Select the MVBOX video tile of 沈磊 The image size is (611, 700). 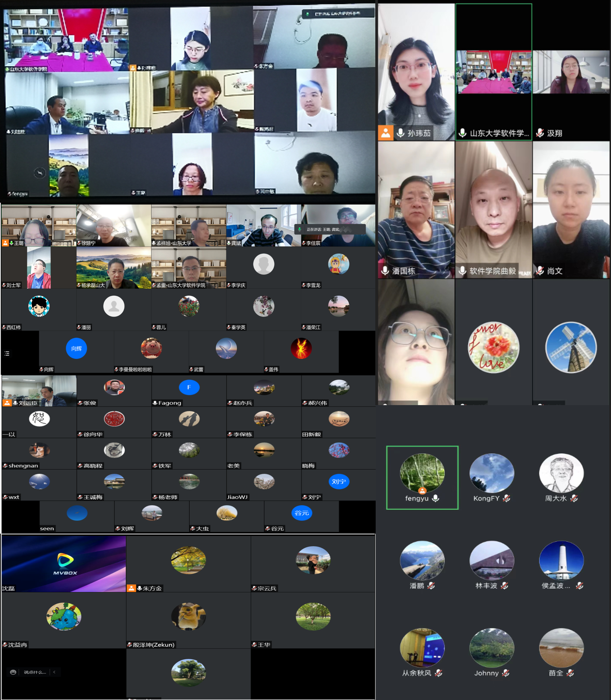pyautogui.click(x=64, y=563)
